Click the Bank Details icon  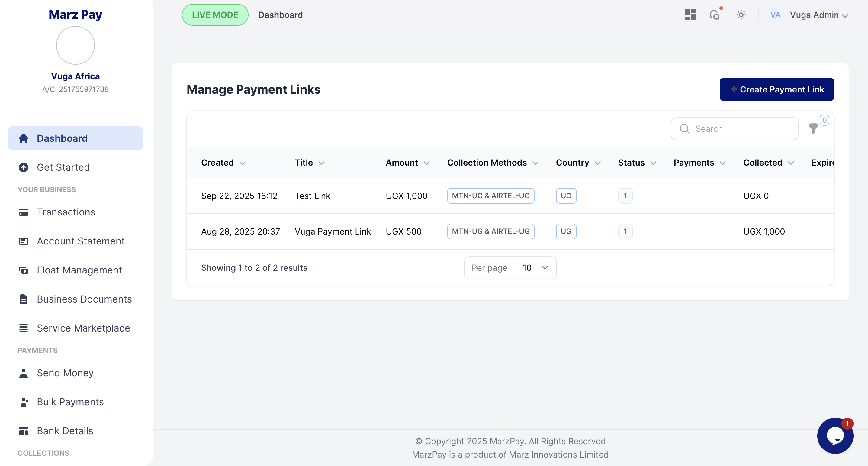24,431
